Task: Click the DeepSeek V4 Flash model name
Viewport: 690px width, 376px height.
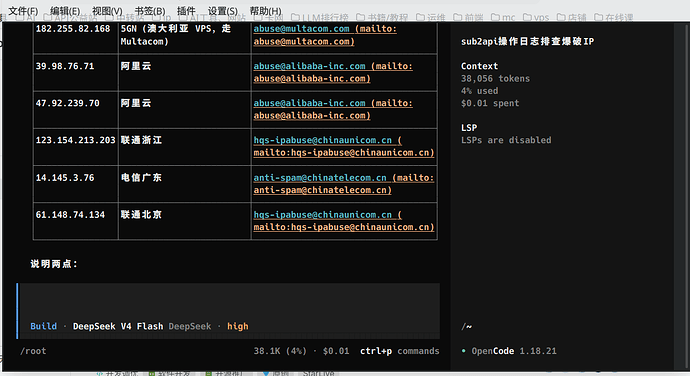Action: click(x=118, y=326)
